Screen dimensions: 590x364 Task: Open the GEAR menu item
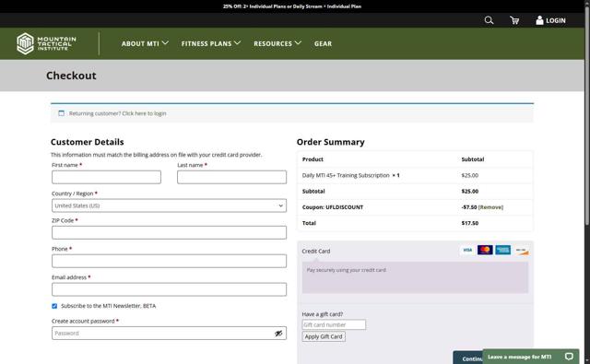pos(324,43)
